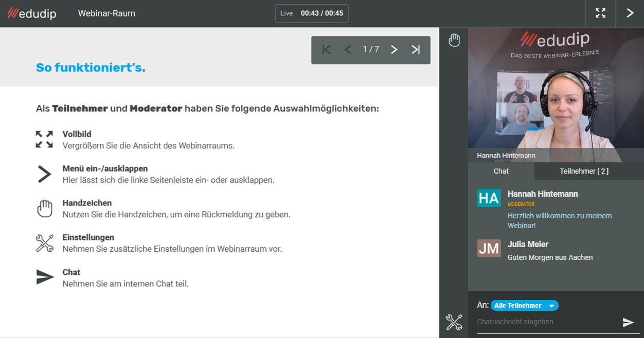This screenshot has width=644, height=338.
Task: Click the slide counter 1 / 7
Action: 371,49
